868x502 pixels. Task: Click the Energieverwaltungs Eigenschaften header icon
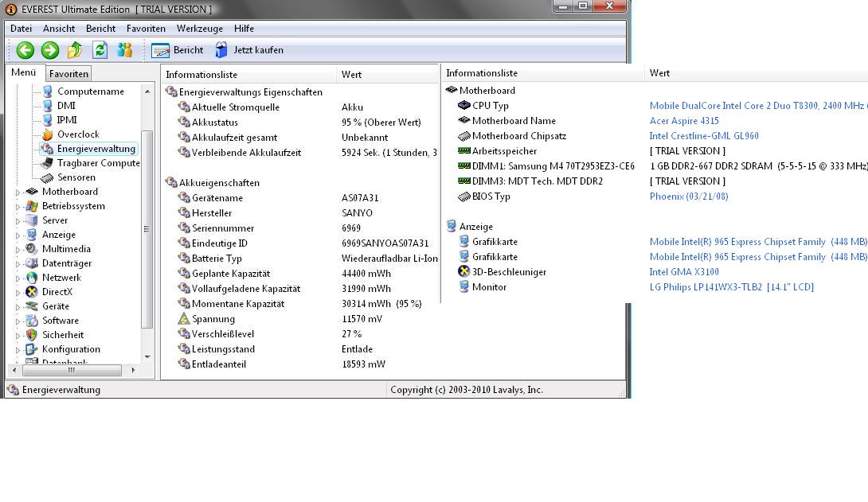point(171,91)
